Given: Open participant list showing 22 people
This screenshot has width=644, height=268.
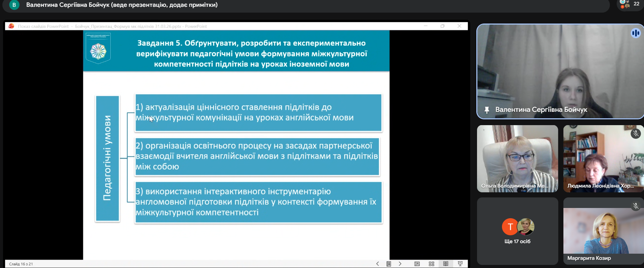Looking at the screenshot, I should [630, 4].
